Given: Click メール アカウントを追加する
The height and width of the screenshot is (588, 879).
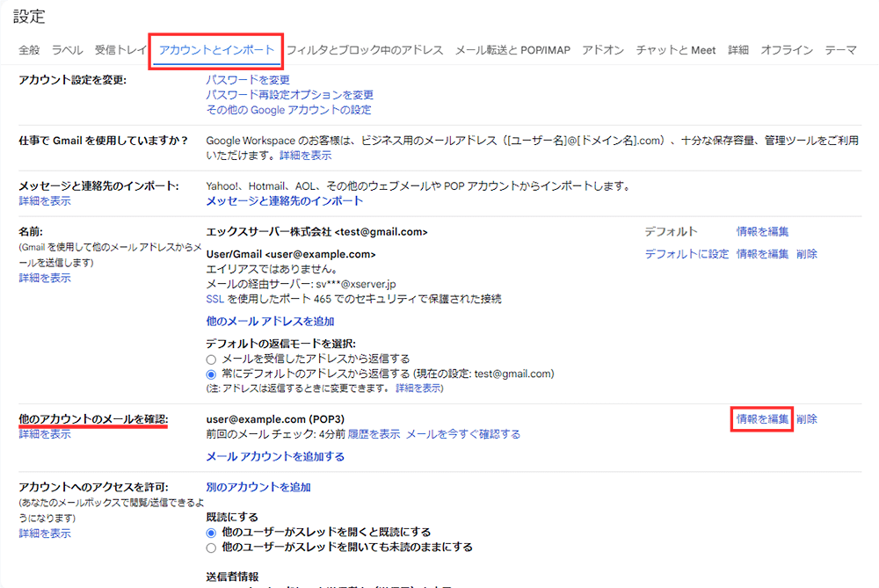Looking at the screenshot, I should (x=275, y=455).
